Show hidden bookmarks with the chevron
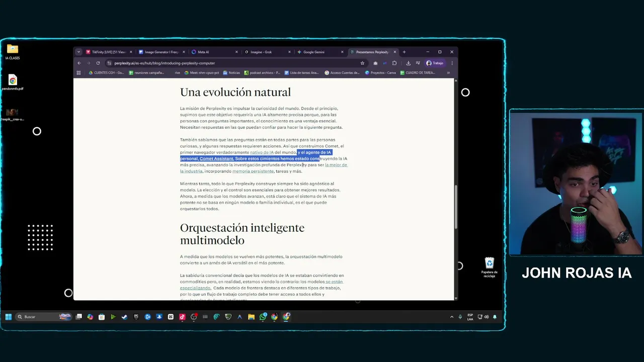This screenshot has height=362, width=644. (448, 73)
